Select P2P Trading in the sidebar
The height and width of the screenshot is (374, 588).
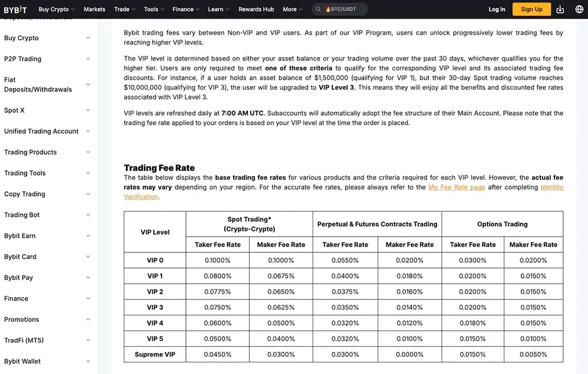pyautogui.click(x=24, y=59)
